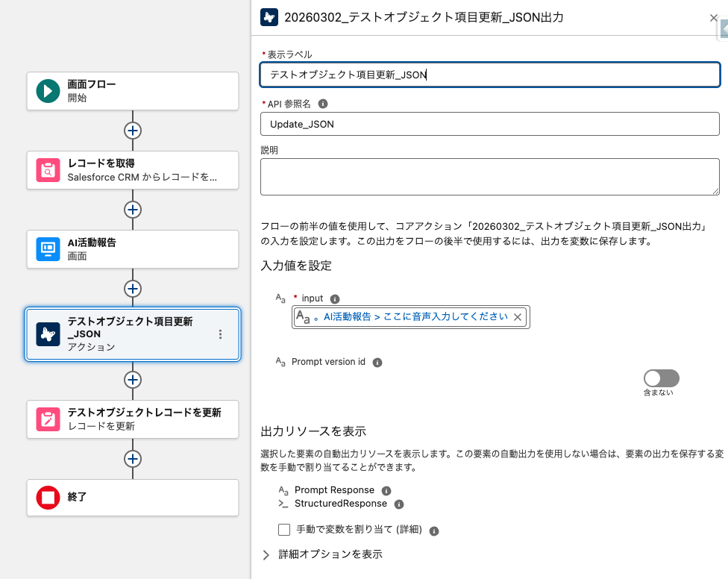The height and width of the screenshot is (579, 728).
Task: Open action menu on テストオブジェクト項目更新_JSON node
Action: pyautogui.click(x=220, y=334)
